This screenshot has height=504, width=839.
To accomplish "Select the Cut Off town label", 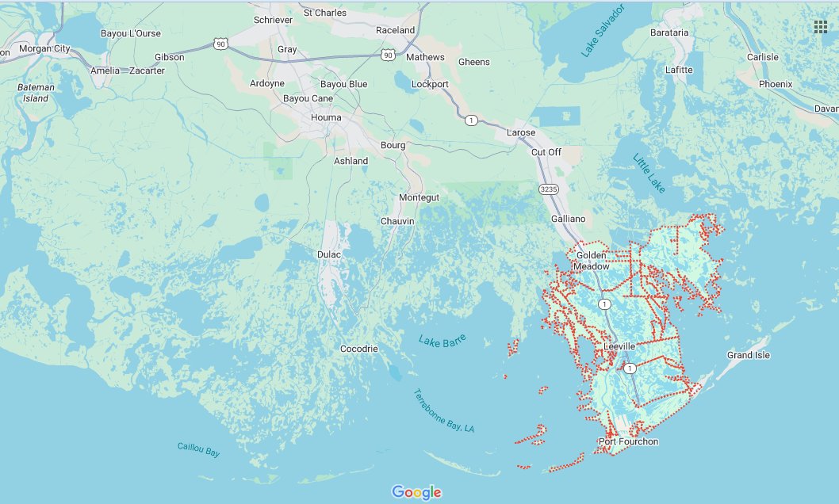I will point(546,152).
